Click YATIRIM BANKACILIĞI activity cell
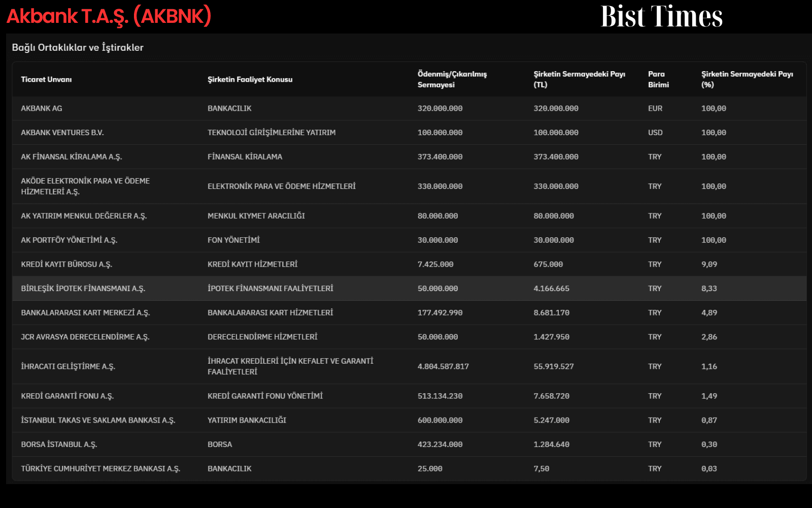This screenshot has height=508, width=812. click(247, 420)
